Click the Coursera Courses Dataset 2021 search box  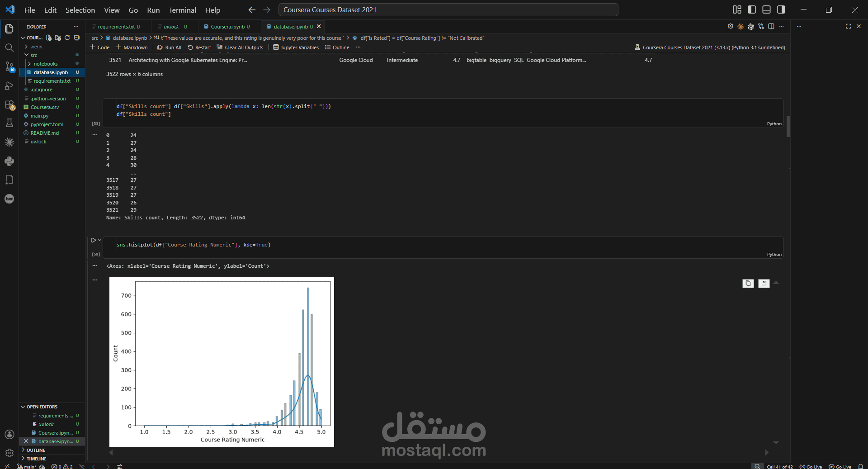point(448,9)
